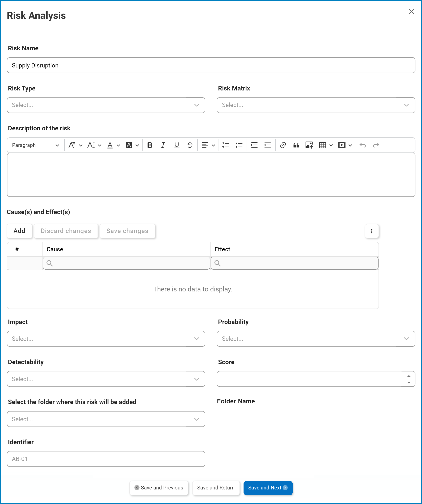Image resolution: width=422 pixels, height=504 pixels.
Task: Open the Risk Type dropdown
Action: [106, 105]
